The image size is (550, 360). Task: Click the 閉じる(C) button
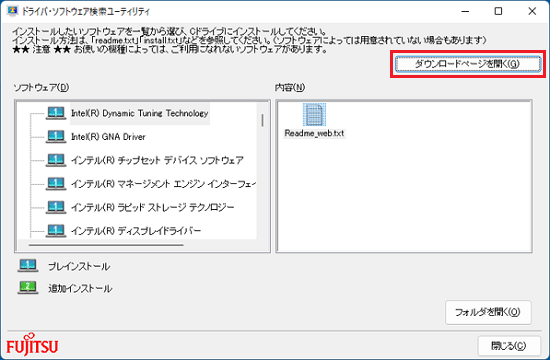pos(509,346)
